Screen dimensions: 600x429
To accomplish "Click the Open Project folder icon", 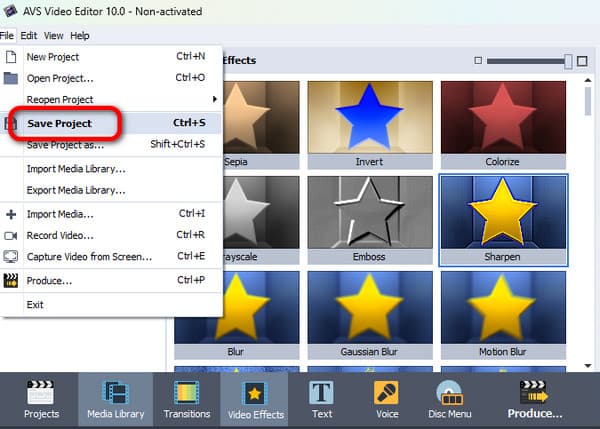I will [11, 78].
